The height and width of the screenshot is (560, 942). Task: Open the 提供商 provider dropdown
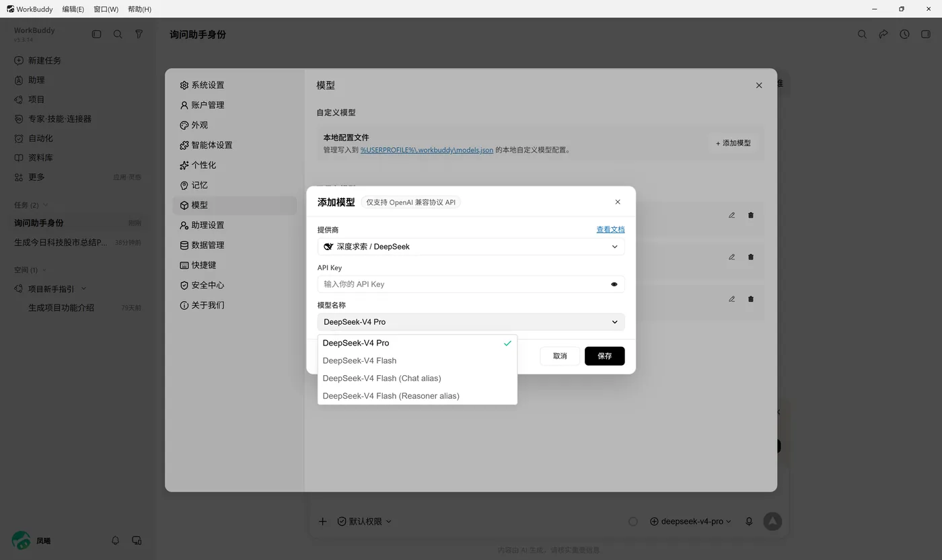click(x=471, y=247)
